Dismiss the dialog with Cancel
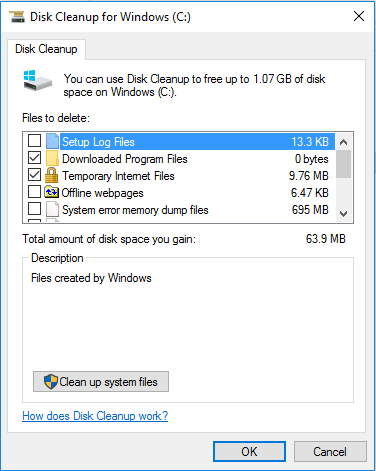Screen dimensions: 376x471 [330, 452]
